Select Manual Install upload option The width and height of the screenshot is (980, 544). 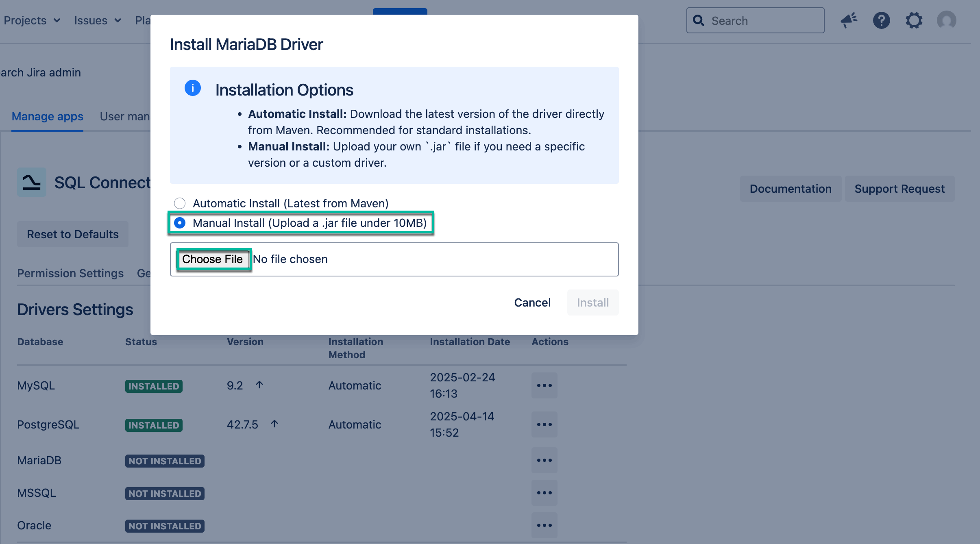(180, 223)
